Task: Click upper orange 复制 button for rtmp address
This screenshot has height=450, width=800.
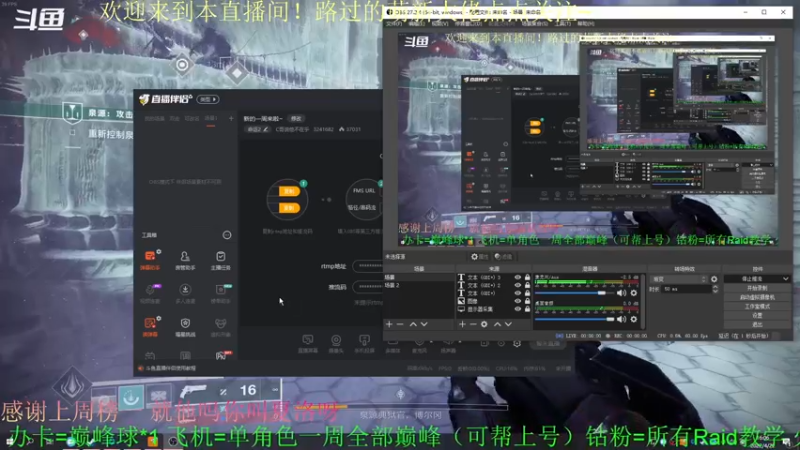Action: tap(289, 191)
